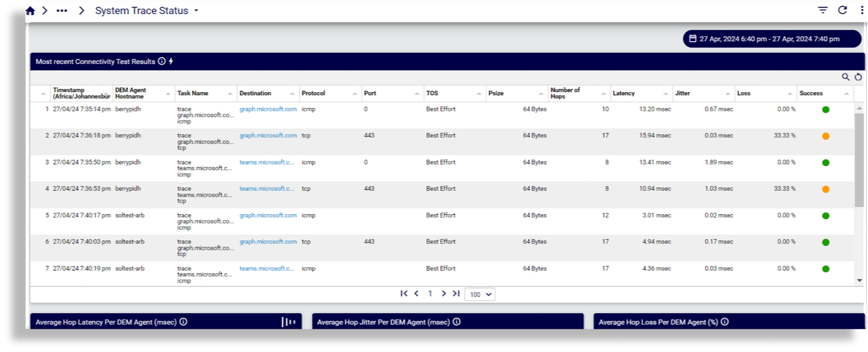The width and height of the screenshot is (868, 352).
Task: Search the connectivity results table
Action: [845, 77]
